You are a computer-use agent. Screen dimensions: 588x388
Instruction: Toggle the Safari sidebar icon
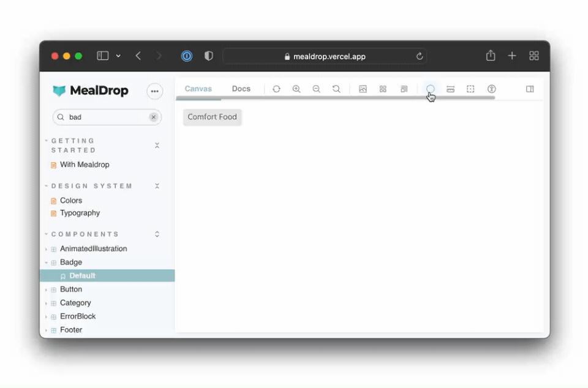pos(103,56)
